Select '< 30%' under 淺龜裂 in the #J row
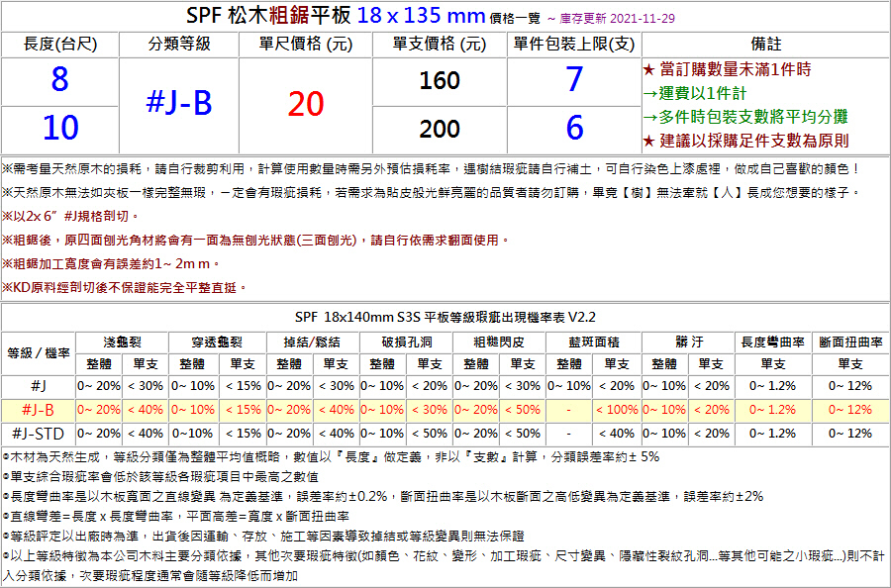The image size is (891, 588). [x=145, y=386]
